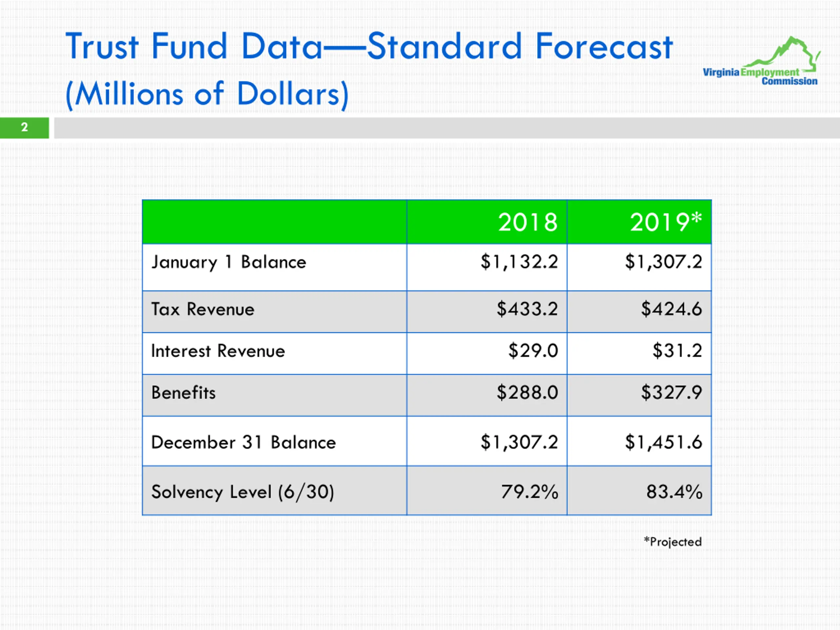Click the Virginia Employment Commission logo
Image resolution: width=840 pixels, height=630 pixels.
coord(761,61)
